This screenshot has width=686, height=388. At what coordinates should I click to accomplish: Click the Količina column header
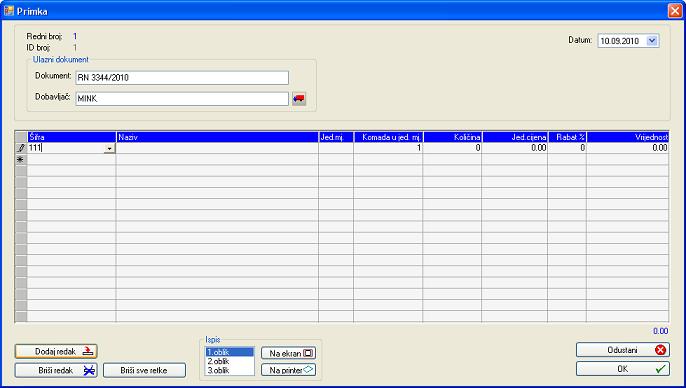tap(452, 137)
